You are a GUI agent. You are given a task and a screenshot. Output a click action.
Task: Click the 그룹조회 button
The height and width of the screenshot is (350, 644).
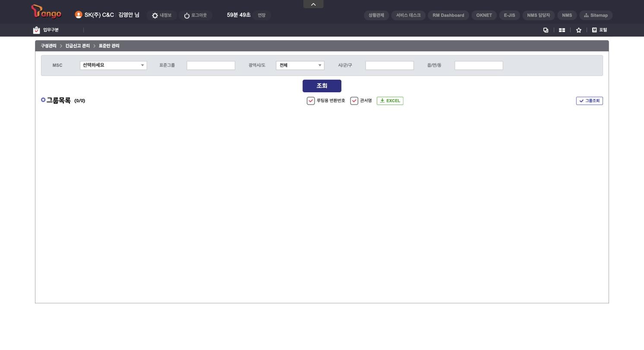click(590, 101)
